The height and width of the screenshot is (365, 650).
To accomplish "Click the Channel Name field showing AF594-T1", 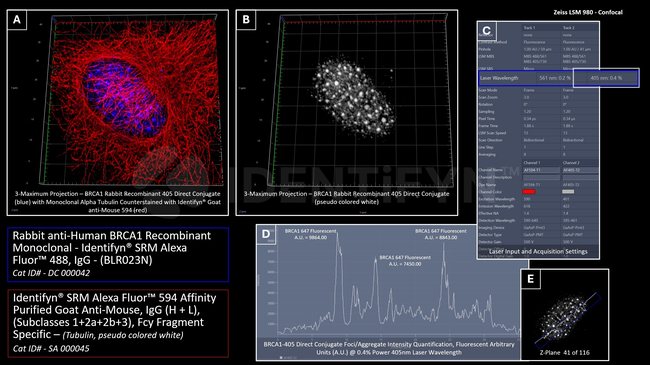I will (x=541, y=170).
